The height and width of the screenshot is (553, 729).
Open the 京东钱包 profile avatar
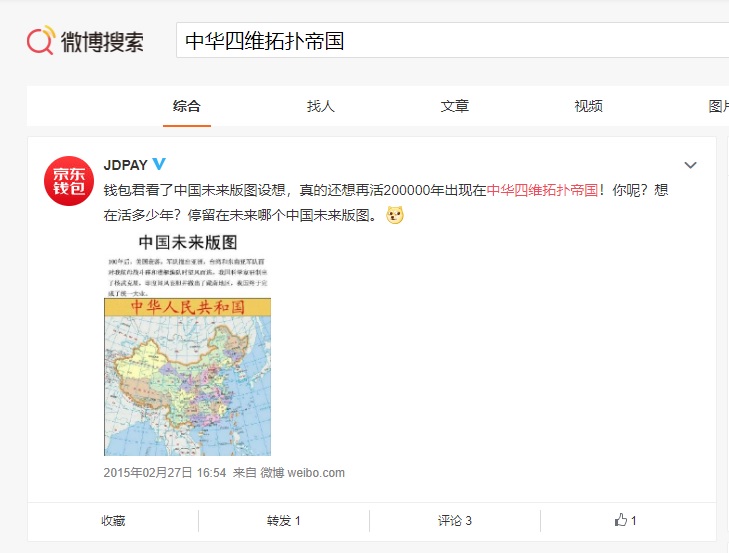click(x=67, y=182)
